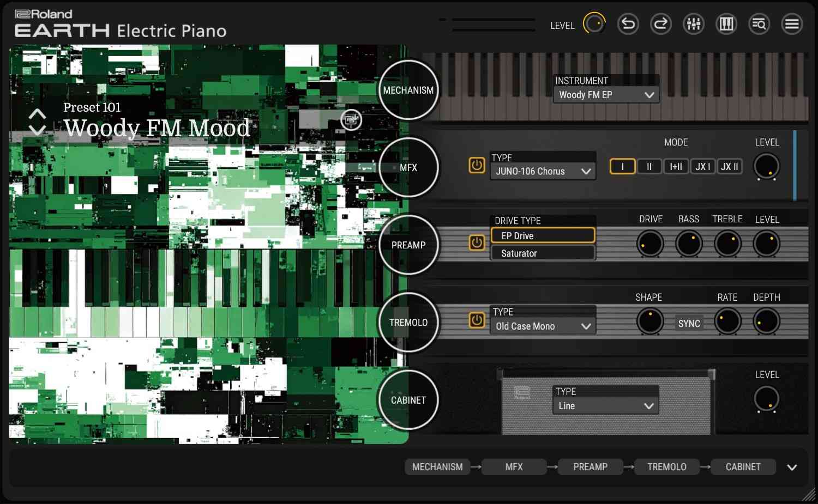Click the redo arrow icon

(660, 24)
